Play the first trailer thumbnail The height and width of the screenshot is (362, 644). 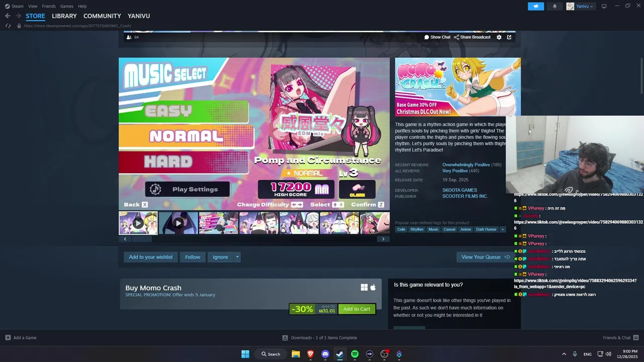tap(138, 223)
